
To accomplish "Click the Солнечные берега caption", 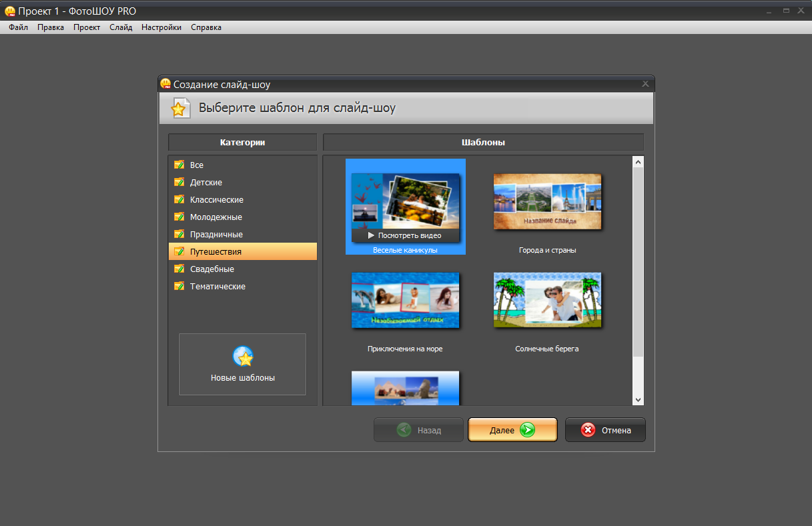I will click(547, 349).
